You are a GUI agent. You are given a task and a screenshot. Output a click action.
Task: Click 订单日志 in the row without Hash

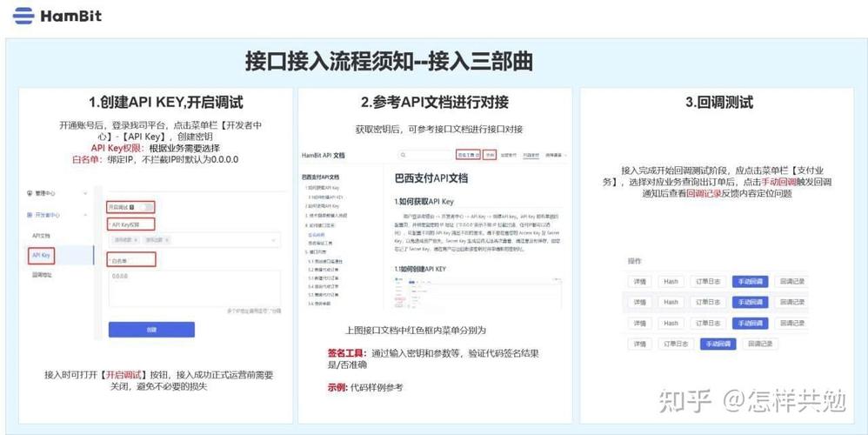(x=676, y=344)
